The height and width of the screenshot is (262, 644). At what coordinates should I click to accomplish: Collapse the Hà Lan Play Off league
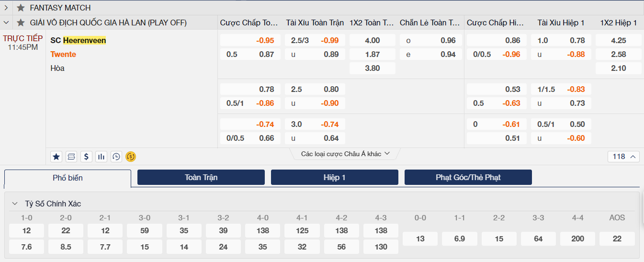[x=6, y=23]
